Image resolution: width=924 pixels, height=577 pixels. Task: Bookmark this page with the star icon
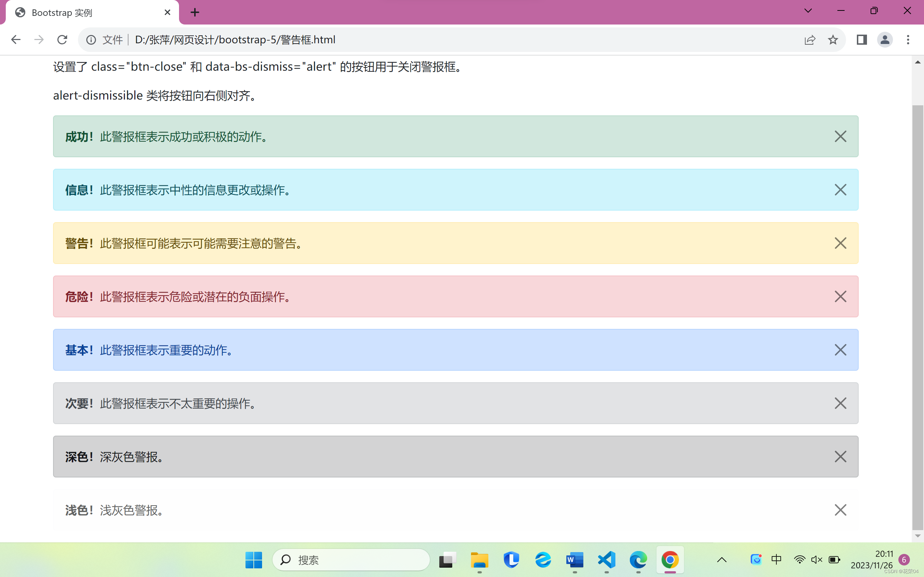(833, 40)
